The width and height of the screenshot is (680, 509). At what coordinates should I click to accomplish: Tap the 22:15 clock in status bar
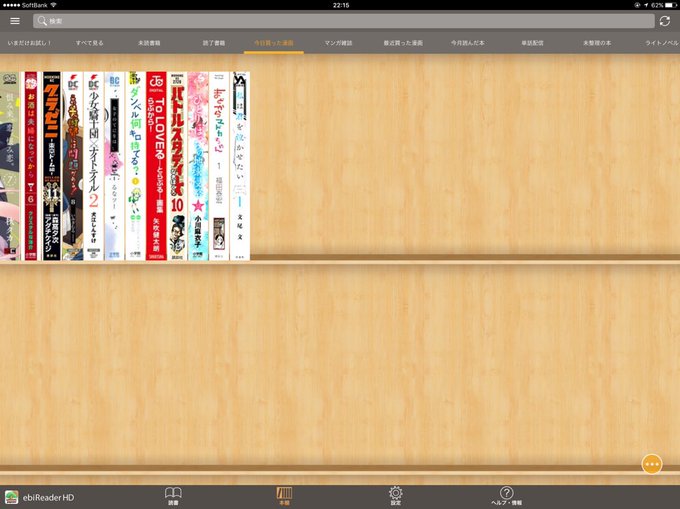pyautogui.click(x=341, y=5)
